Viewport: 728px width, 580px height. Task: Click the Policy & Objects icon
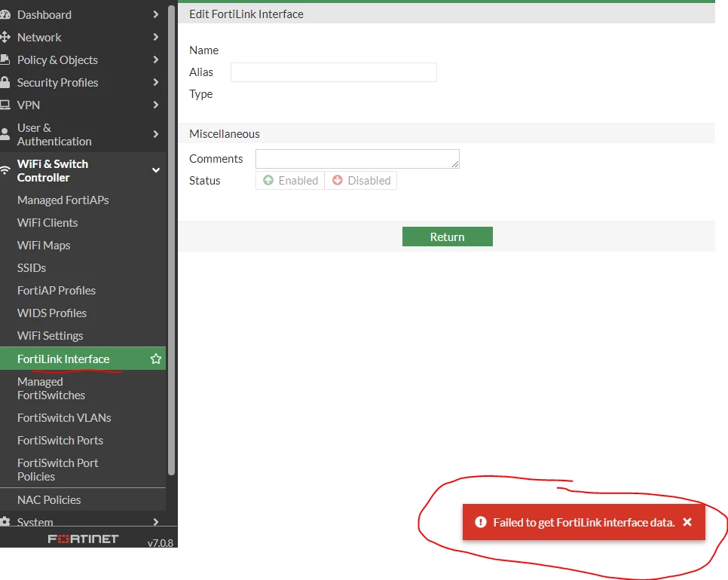coord(5,60)
